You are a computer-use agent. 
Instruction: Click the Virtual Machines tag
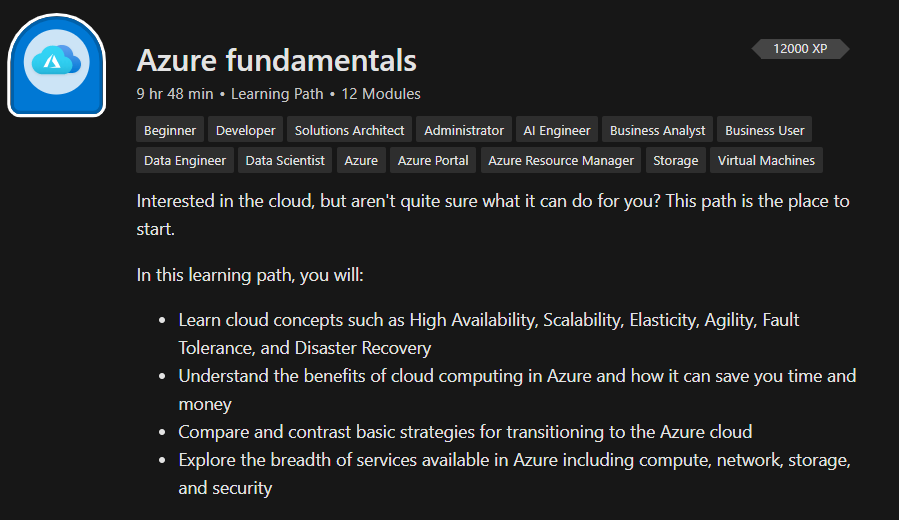(766, 160)
